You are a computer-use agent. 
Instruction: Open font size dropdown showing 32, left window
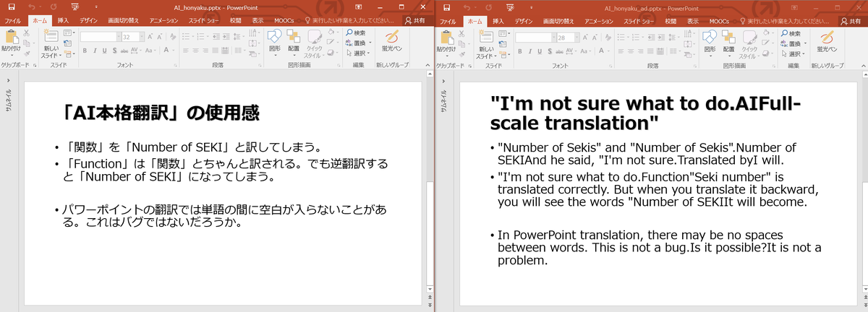click(x=143, y=37)
